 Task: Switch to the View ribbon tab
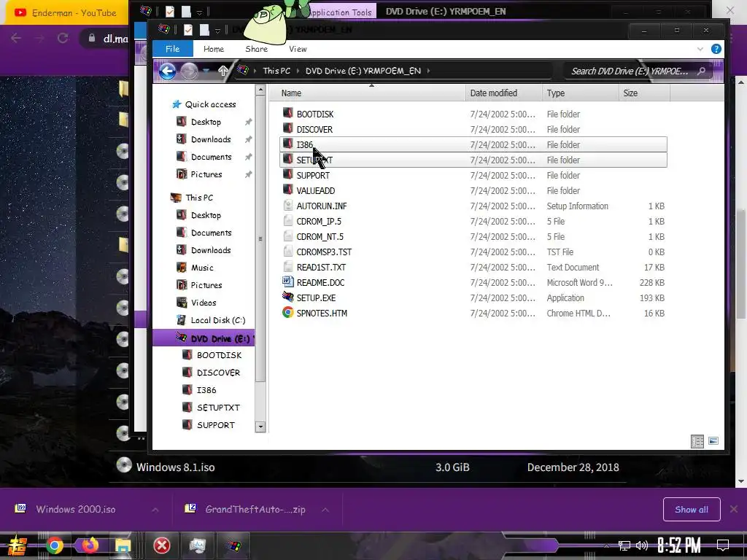(298, 49)
